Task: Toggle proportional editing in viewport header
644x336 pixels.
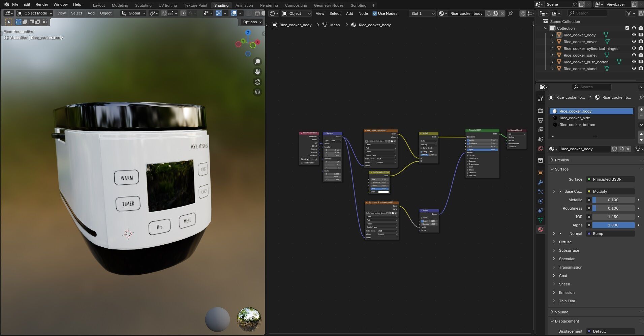Action: coord(183,13)
